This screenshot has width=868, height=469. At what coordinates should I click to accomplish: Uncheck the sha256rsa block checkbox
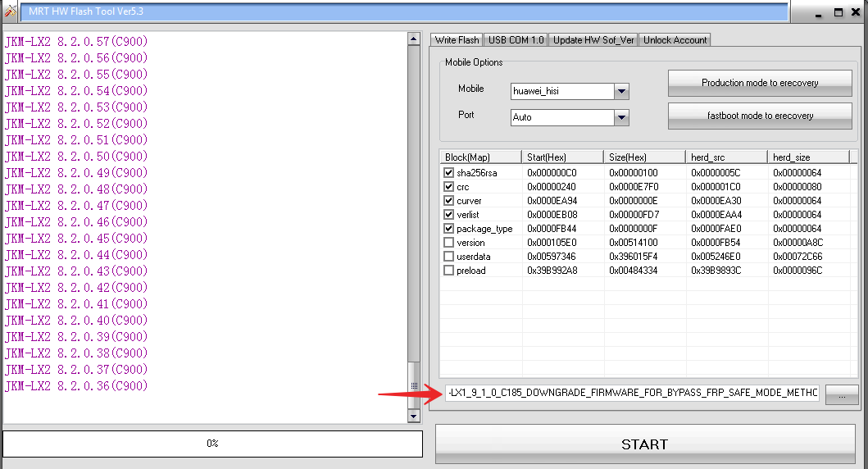point(448,173)
